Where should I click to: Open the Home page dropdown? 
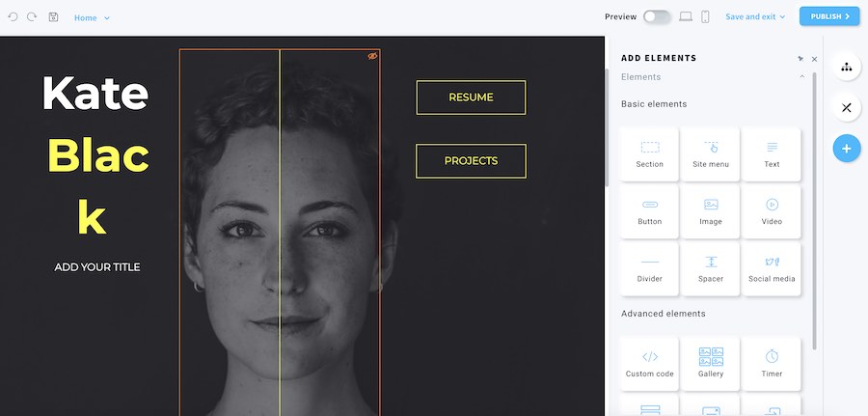click(92, 17)
